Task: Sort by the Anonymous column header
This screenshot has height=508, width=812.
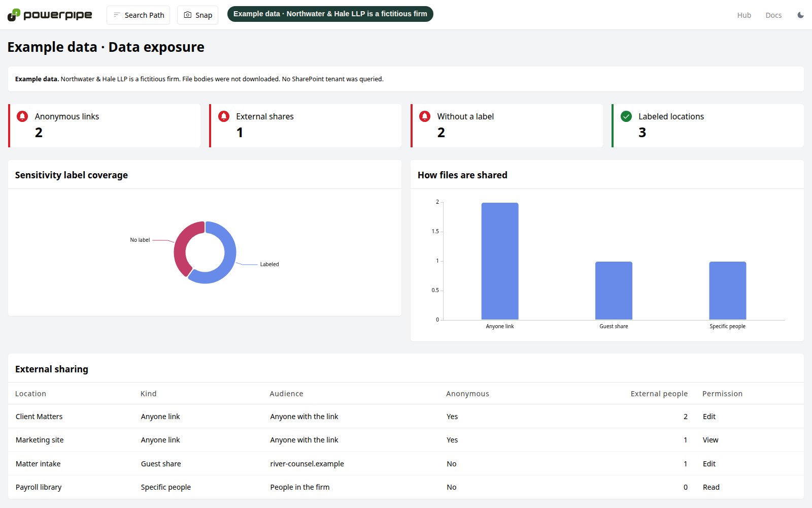Action: [467, 394]
